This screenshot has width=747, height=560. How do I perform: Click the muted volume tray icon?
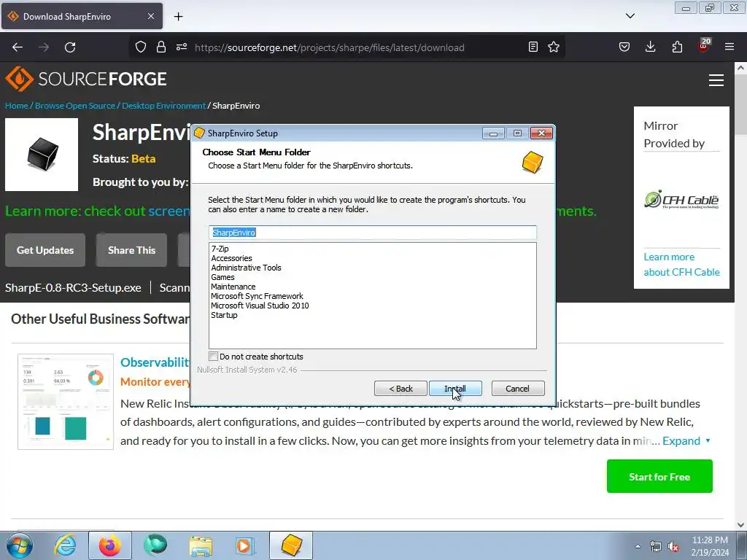[673, 547]
